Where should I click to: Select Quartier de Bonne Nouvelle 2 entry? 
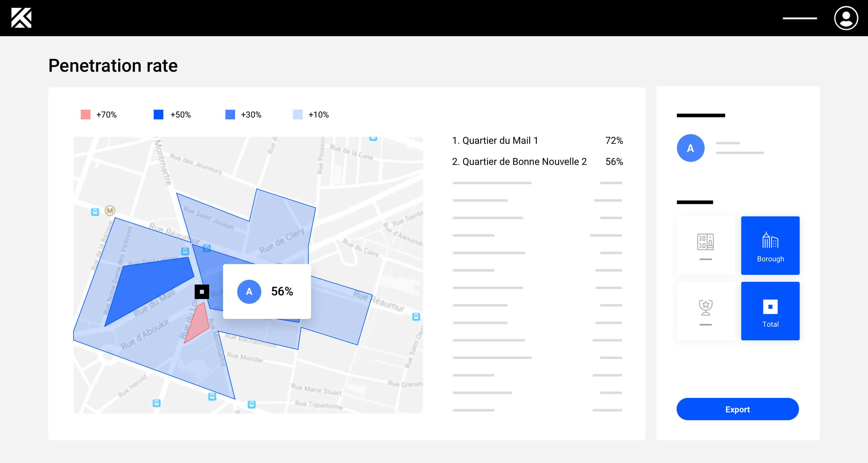pos(537,162)
